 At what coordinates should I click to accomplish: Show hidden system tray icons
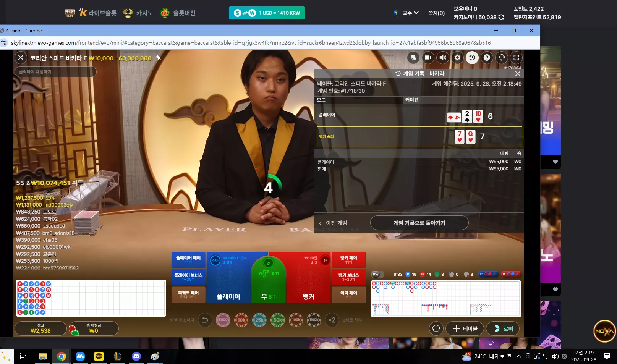coord(518,356)
